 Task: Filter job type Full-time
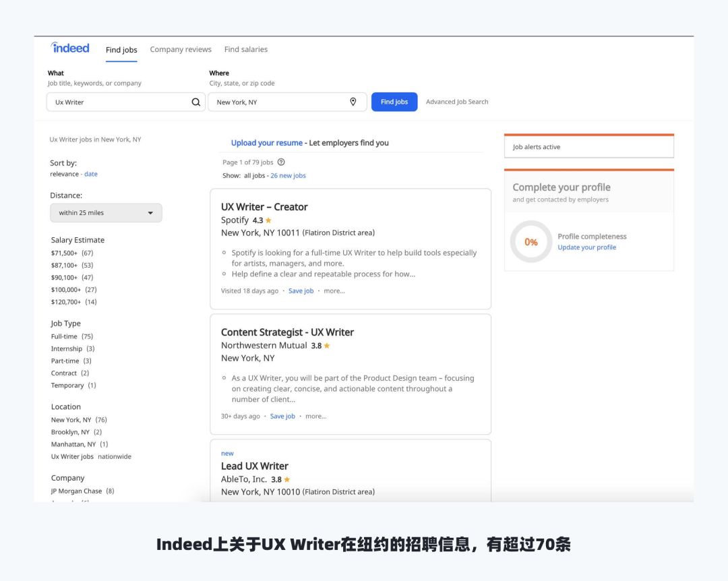click(72, 336)
